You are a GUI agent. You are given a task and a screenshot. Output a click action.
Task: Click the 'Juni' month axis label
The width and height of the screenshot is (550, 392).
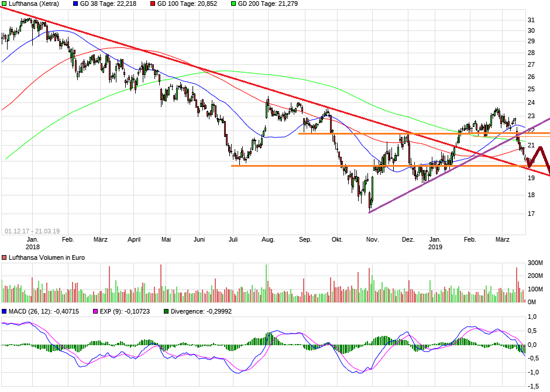coord(200,239)
